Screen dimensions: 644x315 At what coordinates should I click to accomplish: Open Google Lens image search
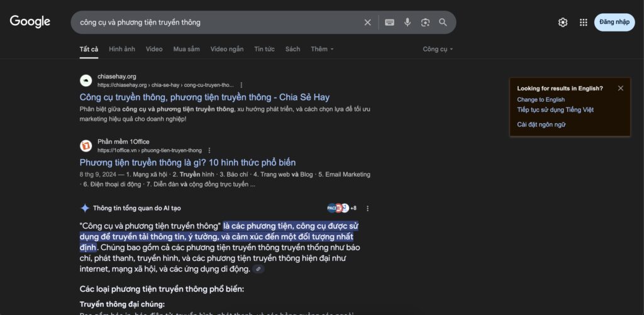(425, 23)
